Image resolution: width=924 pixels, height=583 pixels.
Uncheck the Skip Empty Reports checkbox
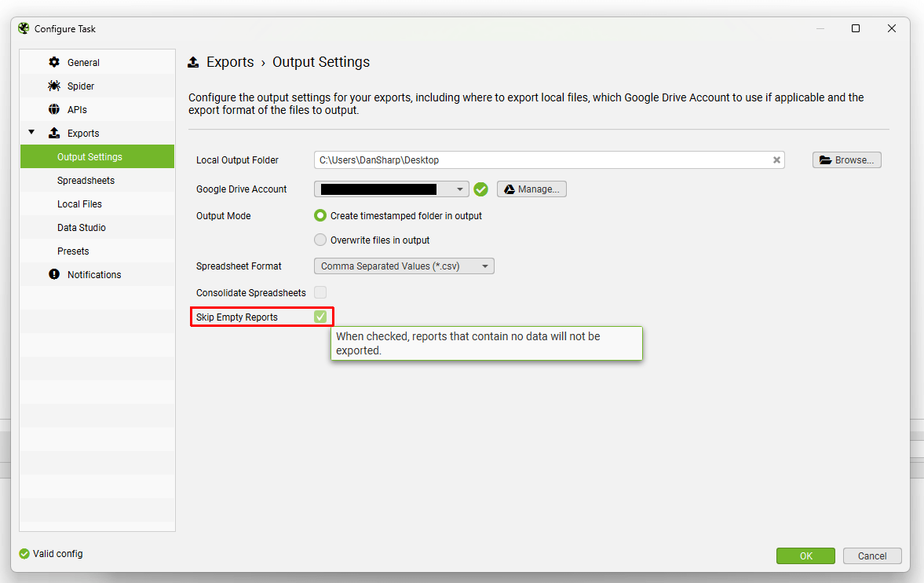(x=320, y=317)
